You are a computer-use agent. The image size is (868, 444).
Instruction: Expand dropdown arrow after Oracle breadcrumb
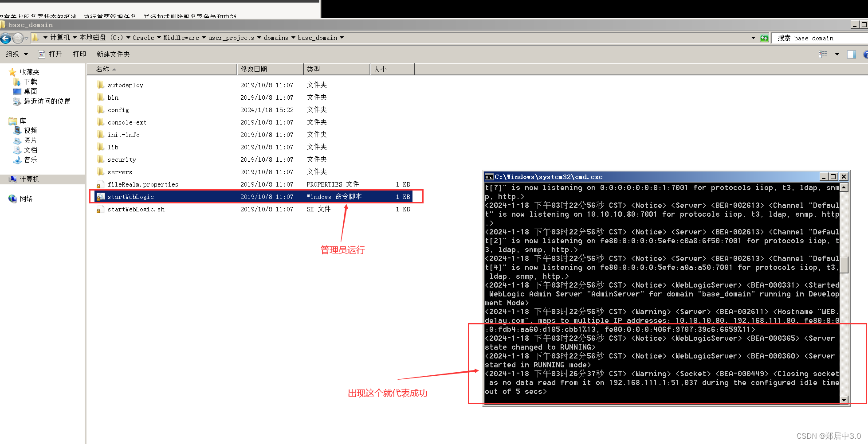pyautogui.click(x=159, y=38)
